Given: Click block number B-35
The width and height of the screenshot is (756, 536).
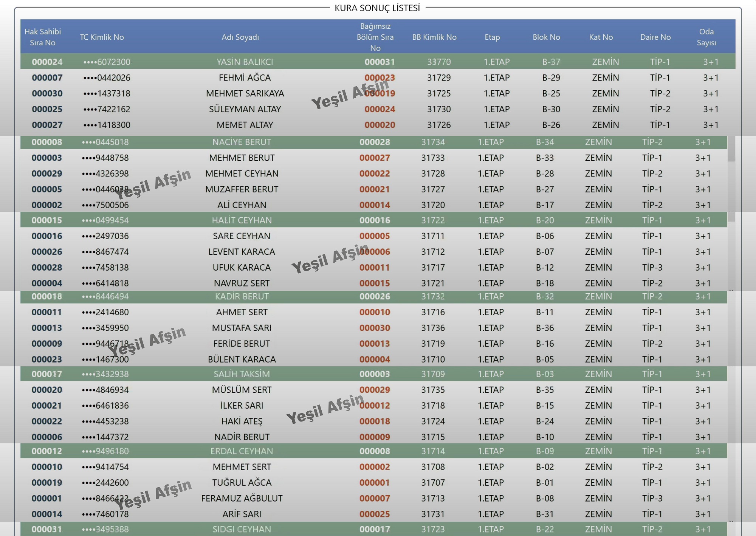Looking at the screenshot, I should (x=545, y=390).
